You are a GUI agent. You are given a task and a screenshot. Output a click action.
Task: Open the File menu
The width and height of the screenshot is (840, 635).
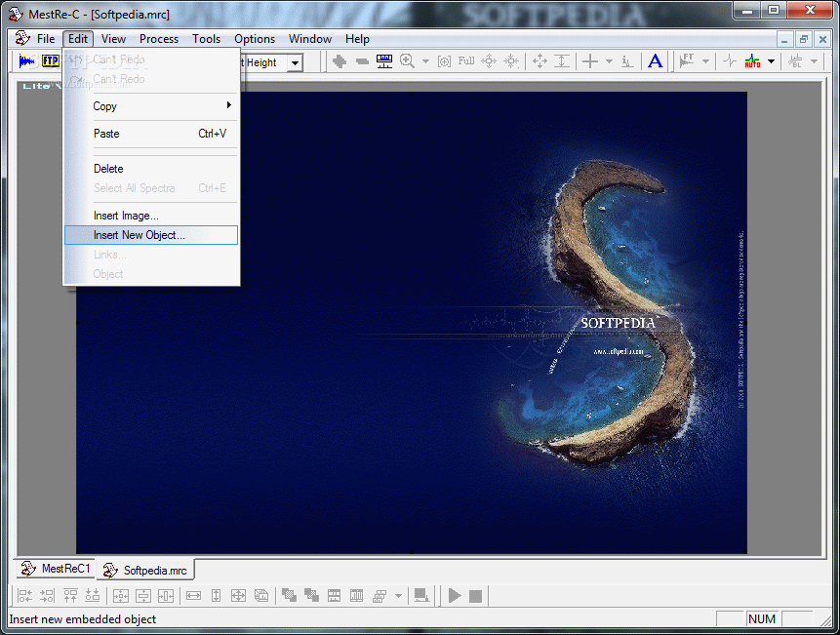click(x=46, y=39)
